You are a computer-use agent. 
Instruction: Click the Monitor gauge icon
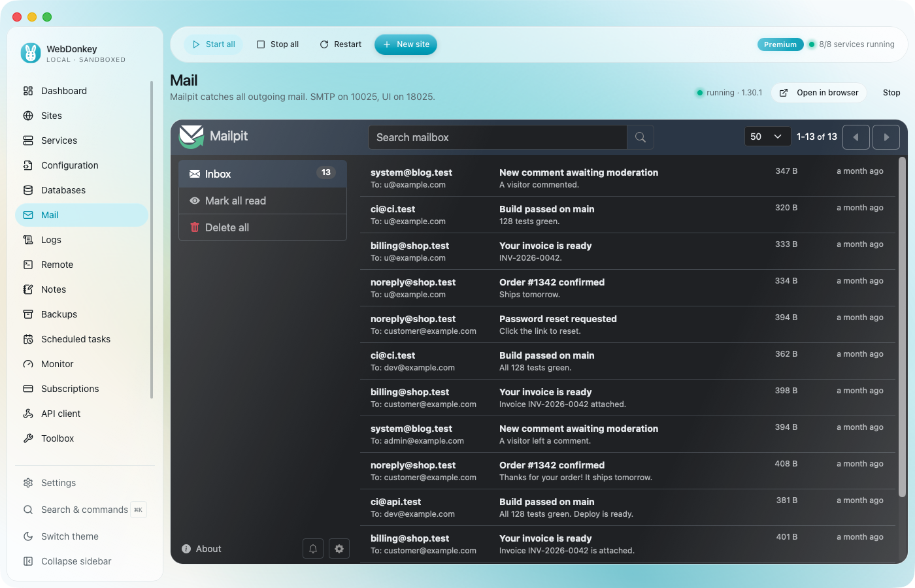click(x=28, y=364)
